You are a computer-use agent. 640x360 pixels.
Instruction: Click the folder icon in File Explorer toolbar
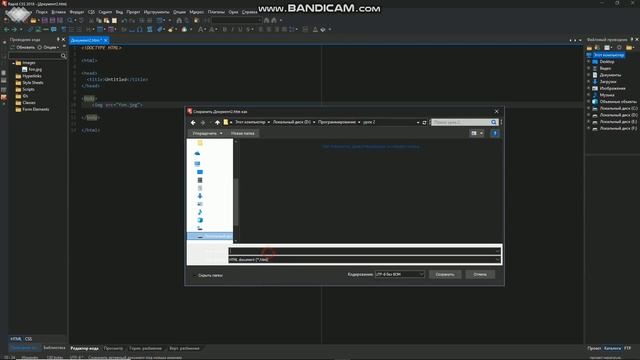pos(589,48)
